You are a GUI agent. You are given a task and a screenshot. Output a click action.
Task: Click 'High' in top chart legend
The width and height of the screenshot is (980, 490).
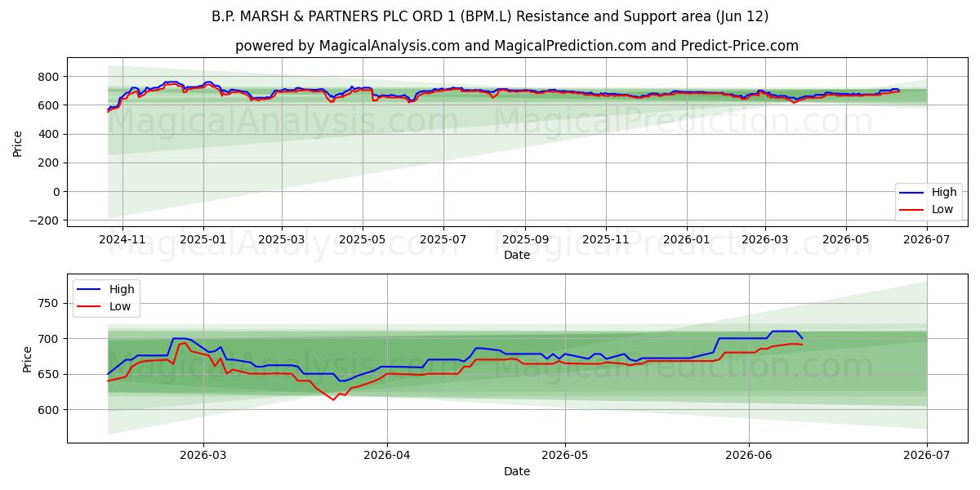pyautogui.click(x=944, y=193)
